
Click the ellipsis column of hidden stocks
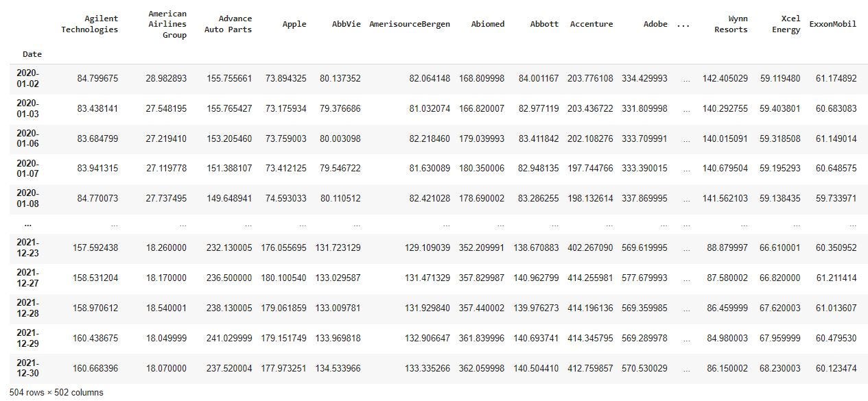point(683,24)
